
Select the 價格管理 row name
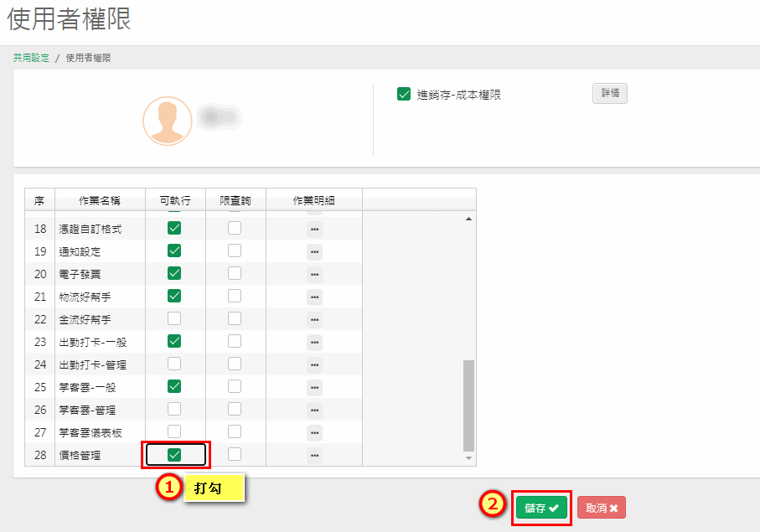pyautogui.click(x=80, y=456)
